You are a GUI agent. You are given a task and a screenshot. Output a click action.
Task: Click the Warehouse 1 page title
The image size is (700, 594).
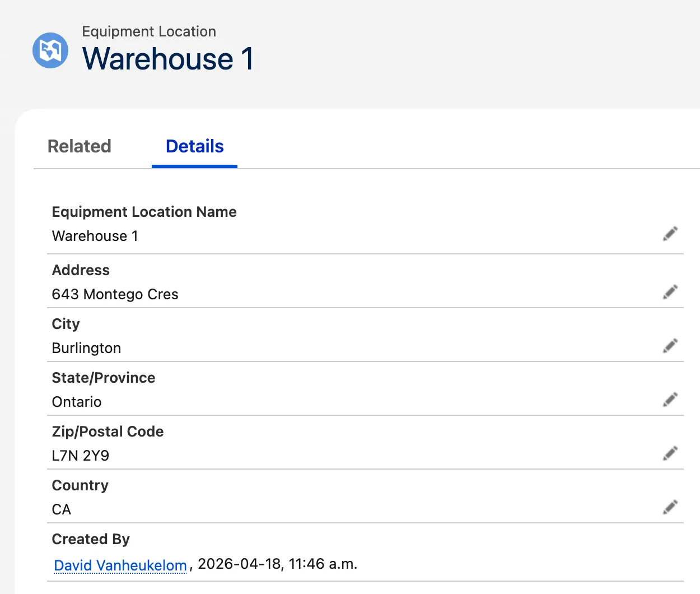(x=168, y=59)
